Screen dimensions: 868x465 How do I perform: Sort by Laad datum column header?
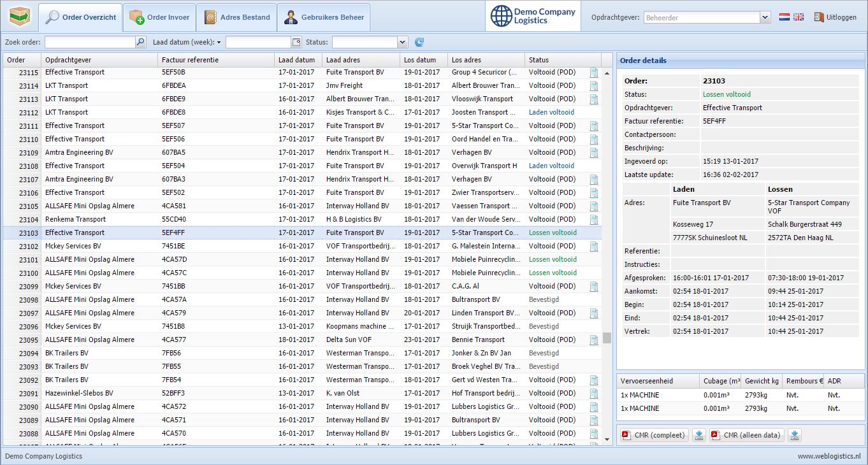click(298, 60)
